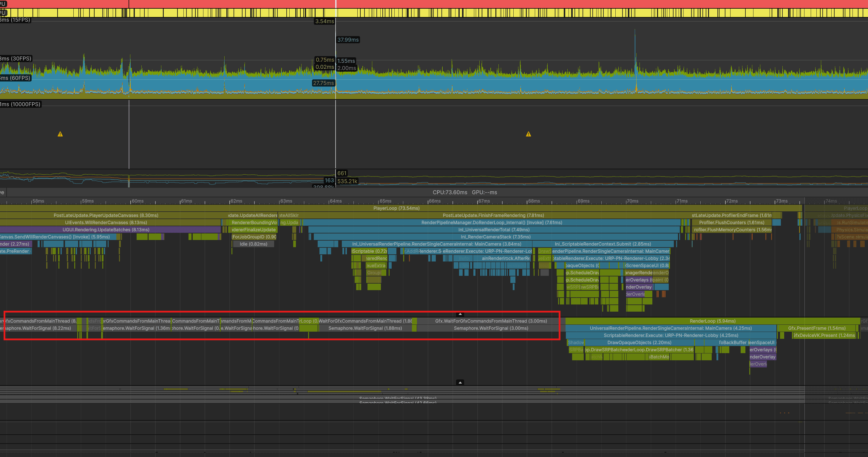The image size is (868, 457).
Task: Select the Profiler.FlushMemoryCounters sample bar
Action: tap(732, 230)
